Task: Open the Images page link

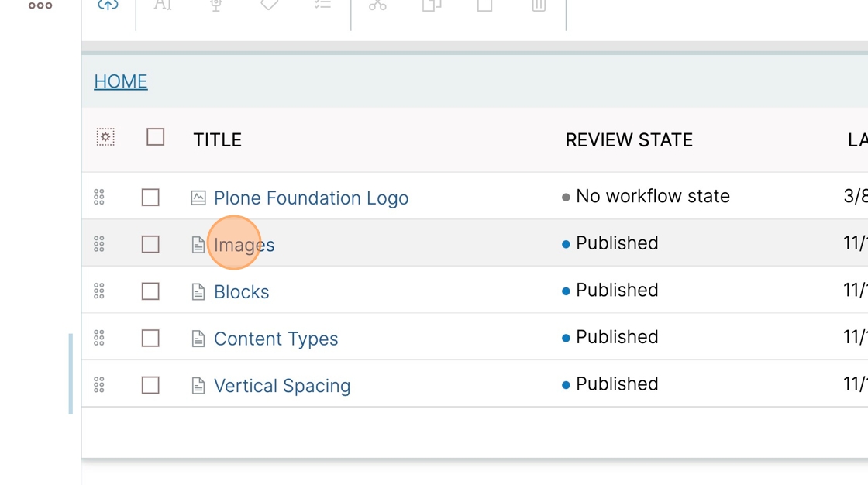Action: point(244,245)
